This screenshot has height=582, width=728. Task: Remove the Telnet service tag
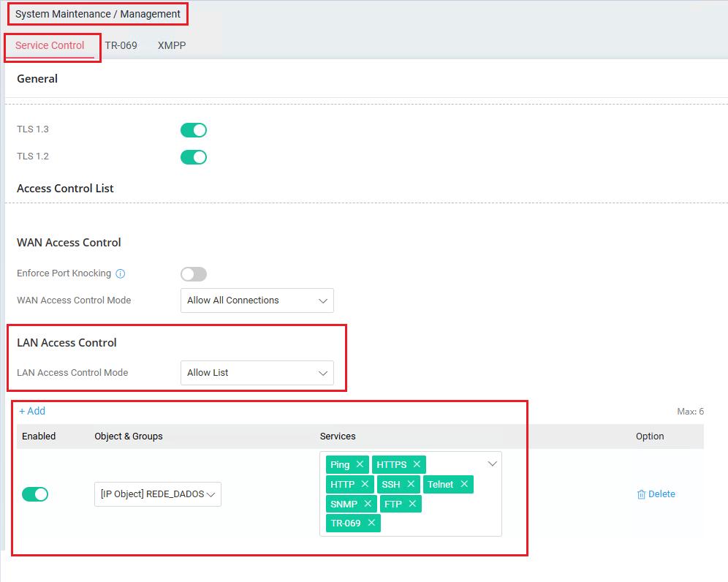464,484
